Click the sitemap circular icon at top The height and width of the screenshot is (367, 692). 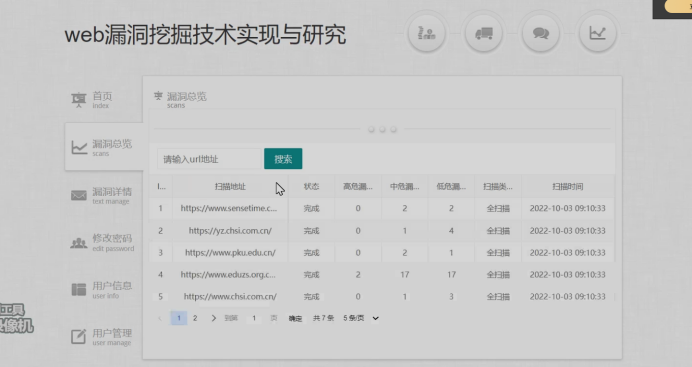tap(426, 33)
